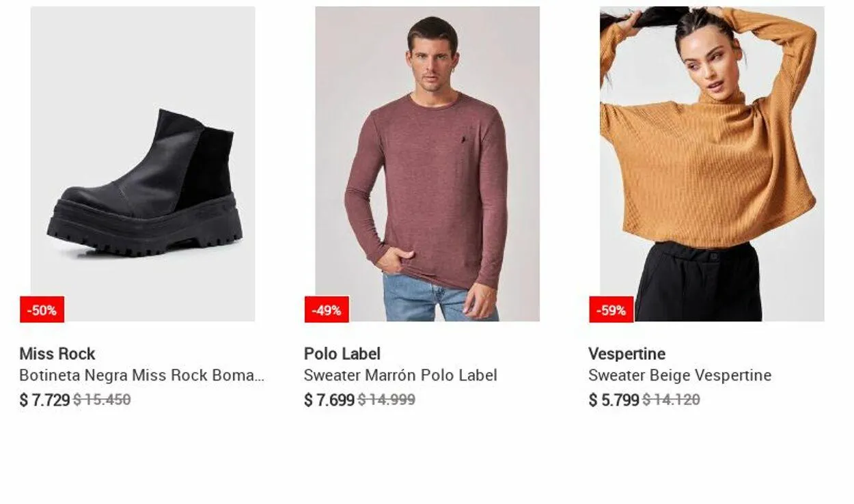Click the $ 5.799 sale price

tap(614, 400)
